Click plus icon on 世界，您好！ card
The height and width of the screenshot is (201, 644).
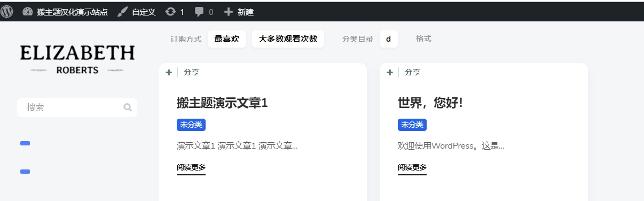390,73
